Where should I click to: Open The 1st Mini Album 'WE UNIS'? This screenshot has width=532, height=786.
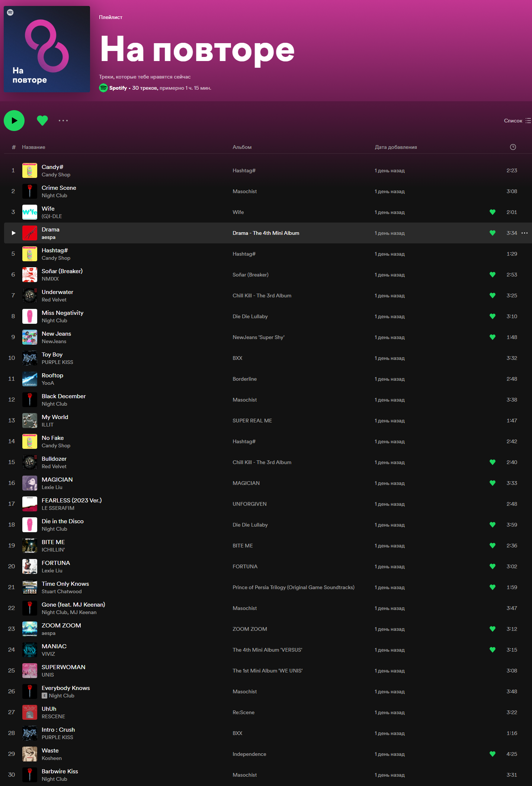[267, 671]
